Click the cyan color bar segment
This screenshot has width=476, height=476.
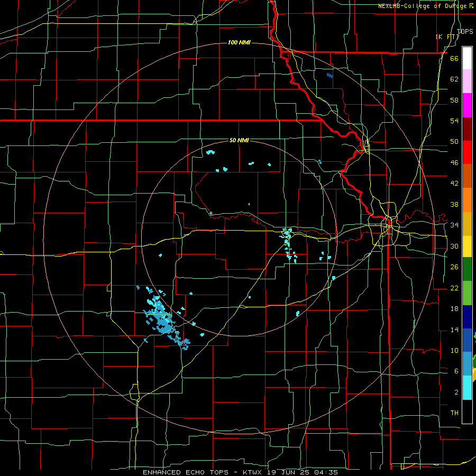pyautogui.click(x=467, y=388)
